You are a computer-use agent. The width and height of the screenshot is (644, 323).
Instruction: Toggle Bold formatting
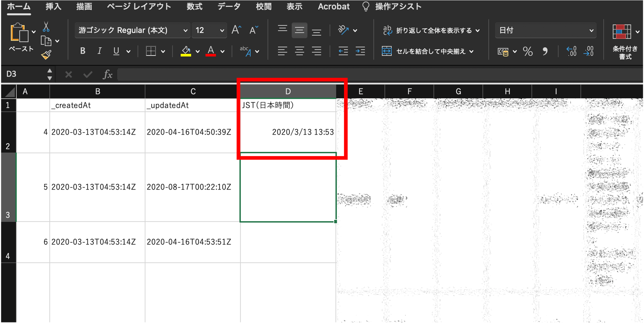click(82, 51)
